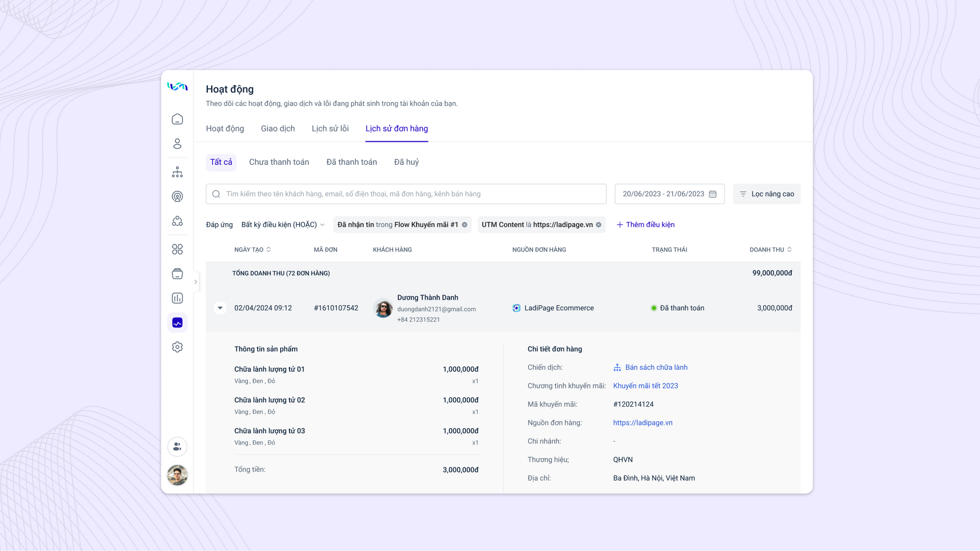Click the Thêm điều kiện button

pyautogui.click(x=645, y=224)
